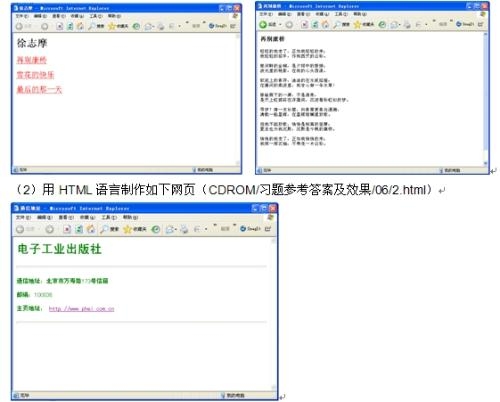Expand Edit button dropdown arrow in 徐志摩 window
The width and height of the screenshot is (500, 402).
click(180, 26)
